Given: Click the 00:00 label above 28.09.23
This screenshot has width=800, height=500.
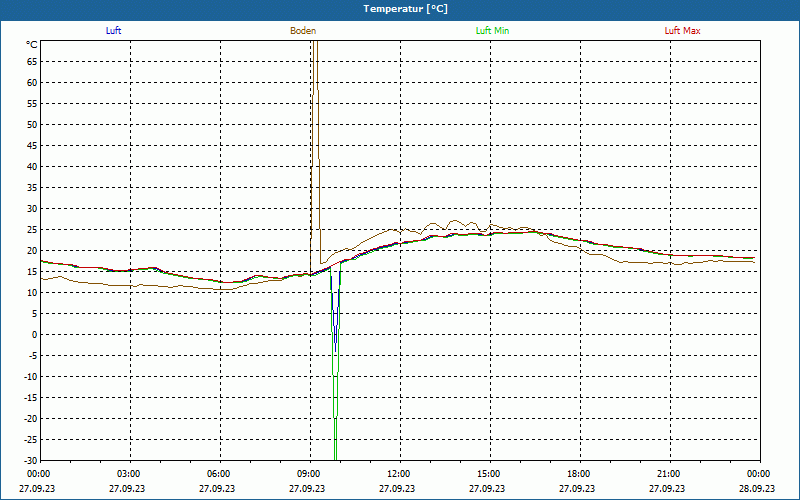Looking at the screenshot, I should pyautogui.click(x=758, y=474).
